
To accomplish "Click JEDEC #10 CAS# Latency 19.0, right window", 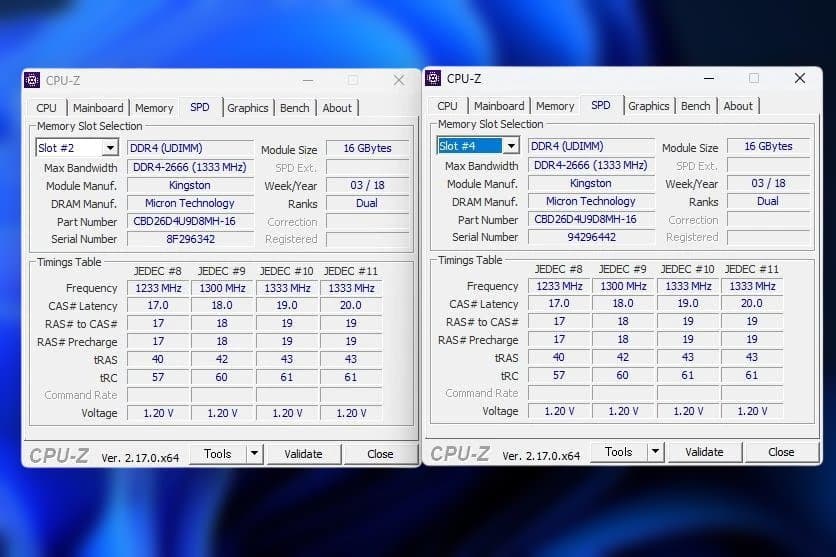I will pyautogui.click(x=688, y=303).
